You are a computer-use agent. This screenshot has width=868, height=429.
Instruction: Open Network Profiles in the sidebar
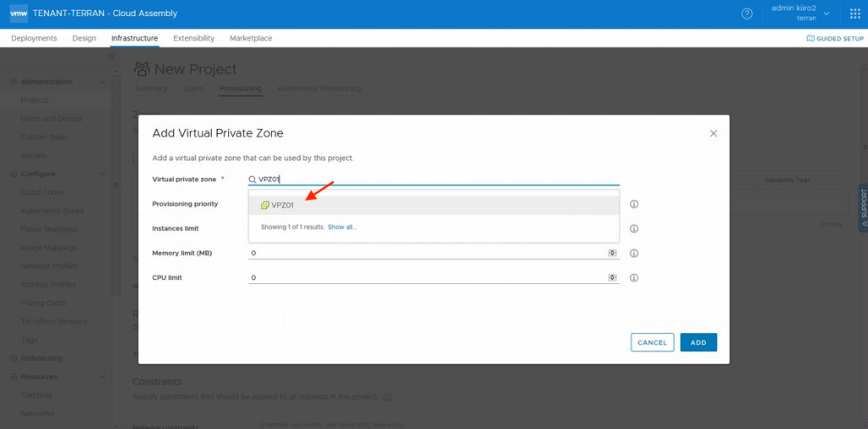(49, 265)
